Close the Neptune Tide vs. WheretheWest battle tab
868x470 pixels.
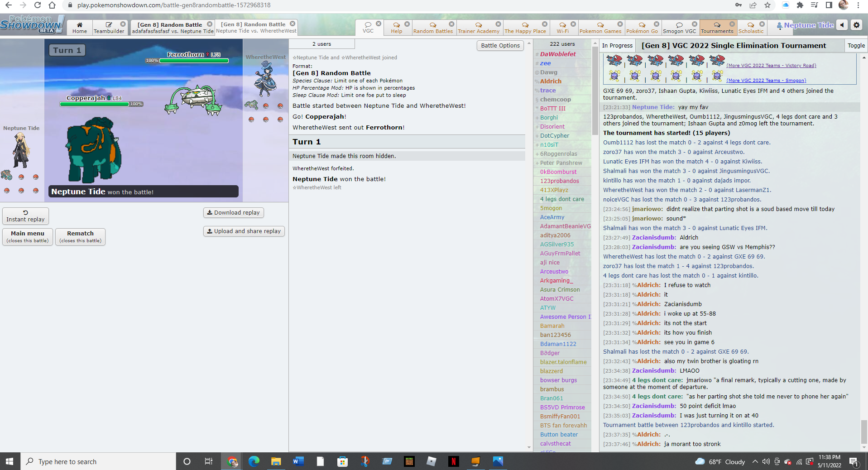pos(293,24)
